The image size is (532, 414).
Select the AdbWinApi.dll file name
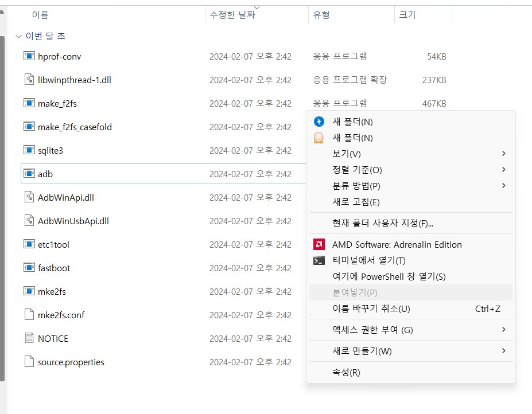(x=66, y=197)
